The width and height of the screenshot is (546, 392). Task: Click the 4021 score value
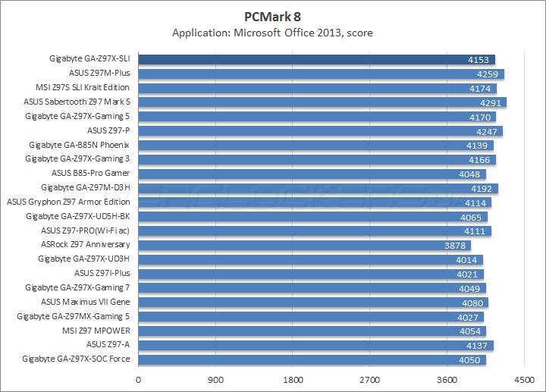click(x=467, y=274)
